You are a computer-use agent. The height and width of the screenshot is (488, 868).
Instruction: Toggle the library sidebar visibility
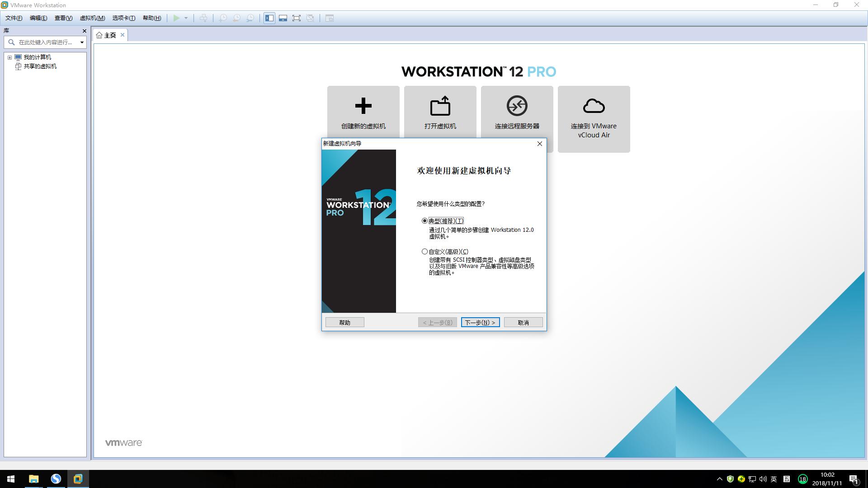[269, 18]
